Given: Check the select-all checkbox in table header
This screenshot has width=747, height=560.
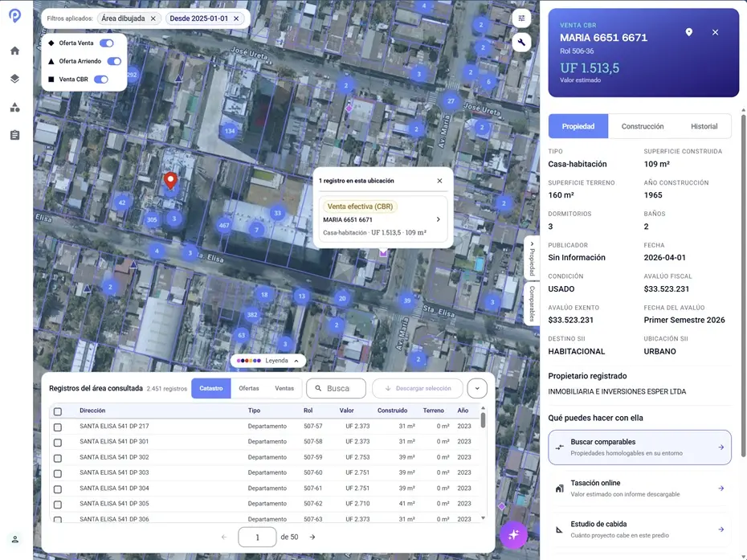Looking at the screenshot, I should [58, 411].
